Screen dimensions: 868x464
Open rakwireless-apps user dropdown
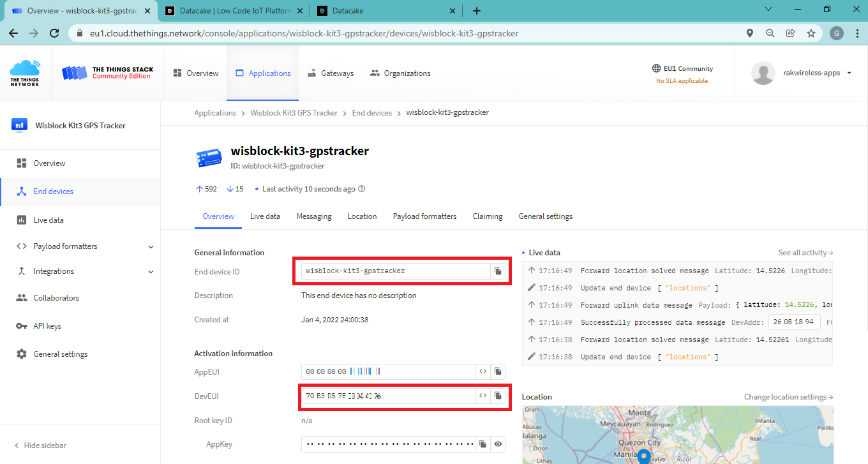pos(849,73)
